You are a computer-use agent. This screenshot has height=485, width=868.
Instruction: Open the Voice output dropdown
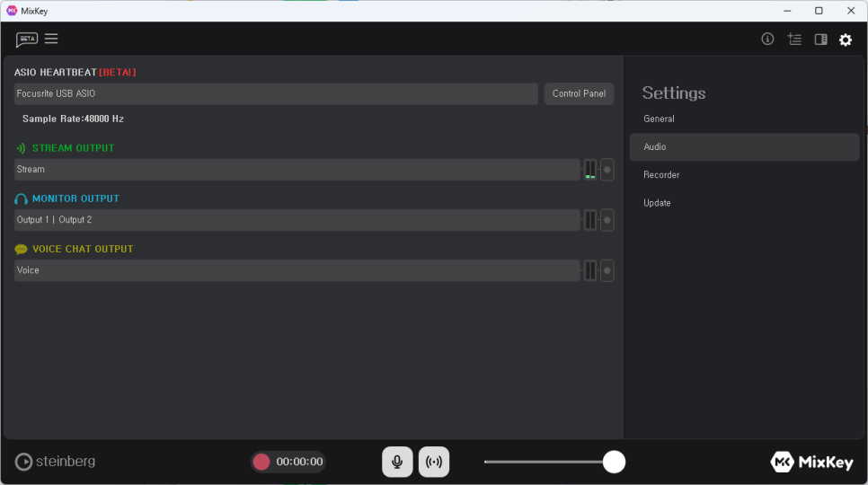(297, 270)
